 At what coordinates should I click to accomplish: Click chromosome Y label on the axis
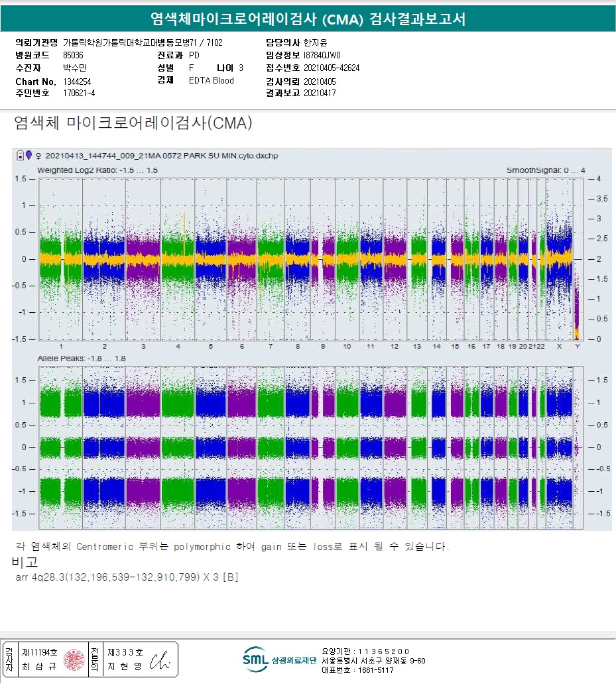click(x=577, y=347)
